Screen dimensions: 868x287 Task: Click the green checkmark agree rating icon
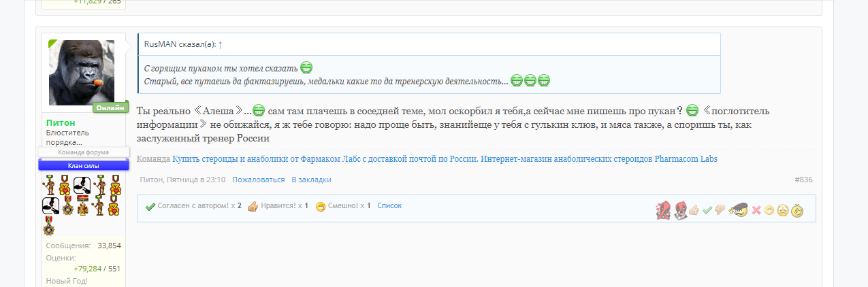(707, 210)
